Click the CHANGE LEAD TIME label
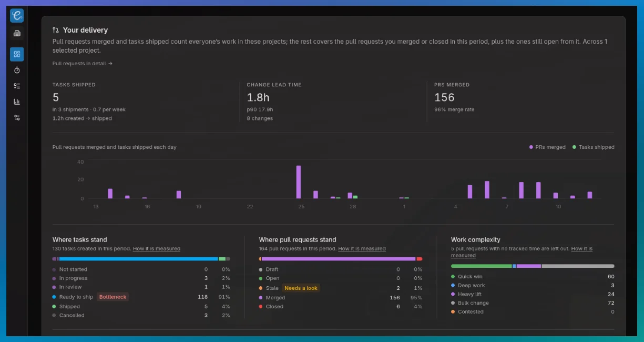 tap(274, 85)
